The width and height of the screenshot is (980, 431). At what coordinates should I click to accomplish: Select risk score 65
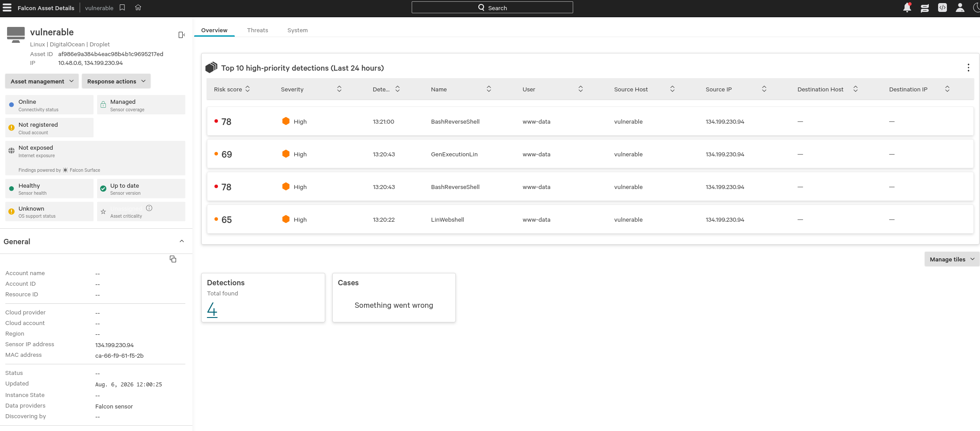tap(227, 219)
